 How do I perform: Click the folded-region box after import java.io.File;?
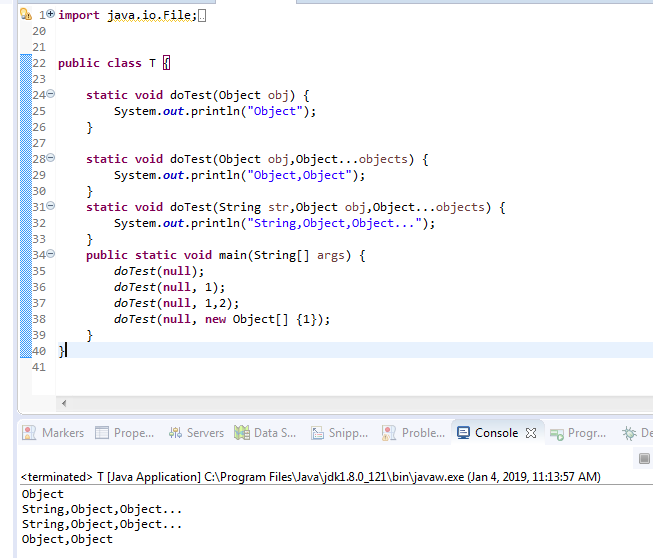[202, 16]
